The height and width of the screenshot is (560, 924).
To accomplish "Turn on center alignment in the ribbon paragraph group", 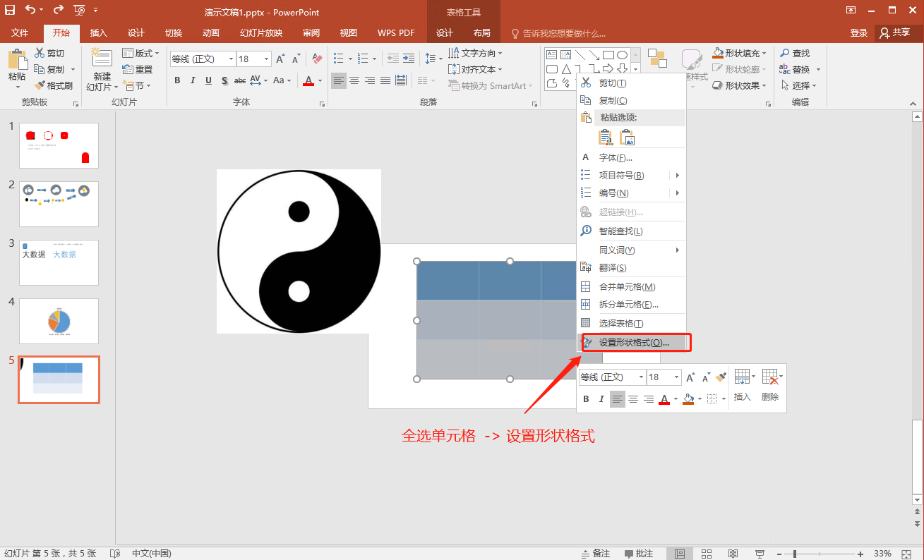I will tap(354, 80).
